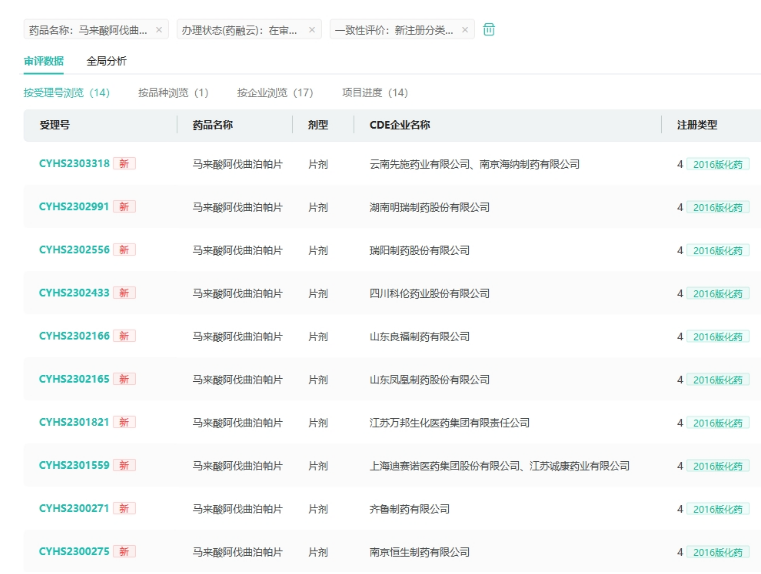Click the 2016版化药 tag in the CYHS2302991 row
The image size is (761, 574).
(x=718, y=208)
